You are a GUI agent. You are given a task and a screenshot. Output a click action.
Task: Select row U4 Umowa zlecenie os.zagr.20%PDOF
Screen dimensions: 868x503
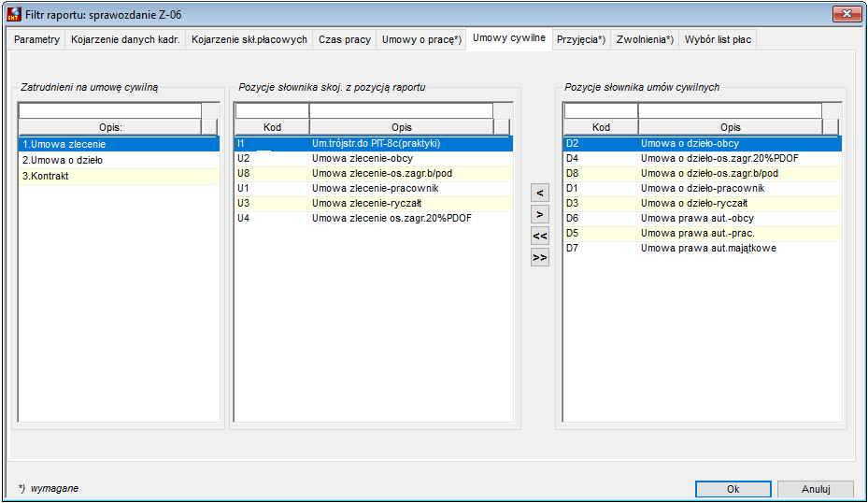374,218
